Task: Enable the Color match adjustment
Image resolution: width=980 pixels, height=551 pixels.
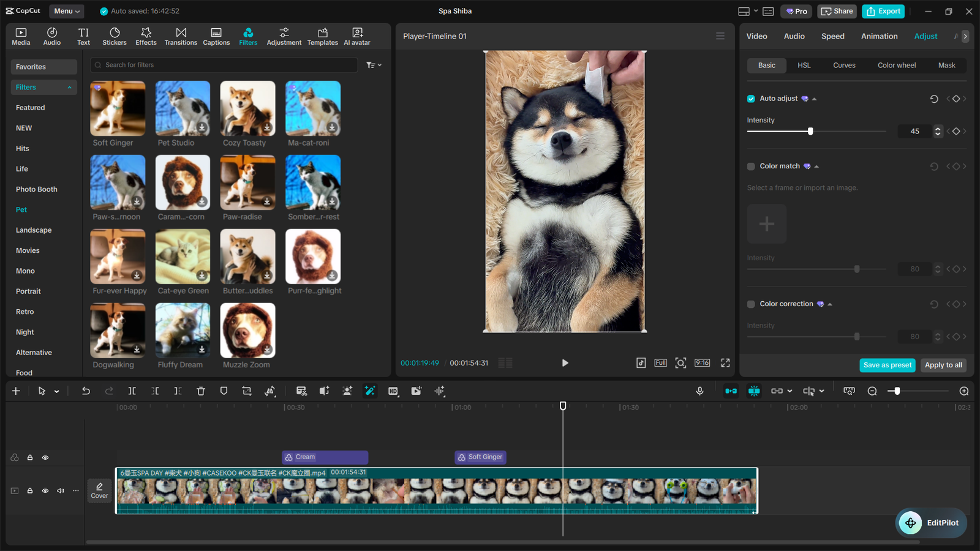Action: click(751, 166)
